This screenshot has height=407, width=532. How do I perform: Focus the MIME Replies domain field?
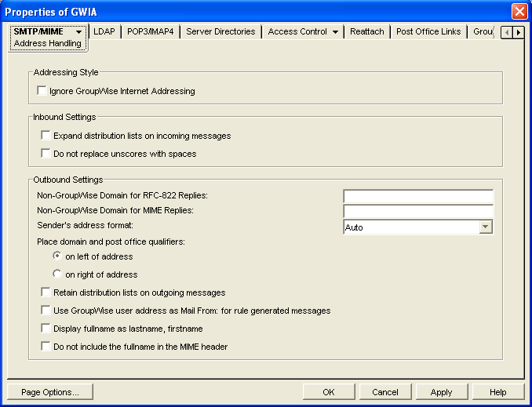[418, 211]
